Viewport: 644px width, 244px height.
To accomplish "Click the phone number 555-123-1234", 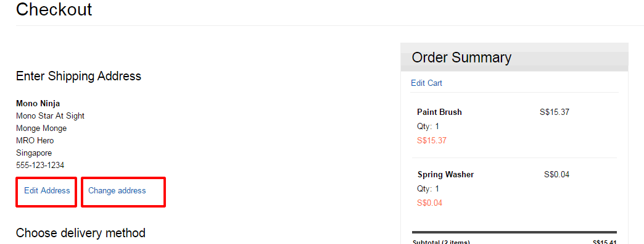I will pos(40,166).
